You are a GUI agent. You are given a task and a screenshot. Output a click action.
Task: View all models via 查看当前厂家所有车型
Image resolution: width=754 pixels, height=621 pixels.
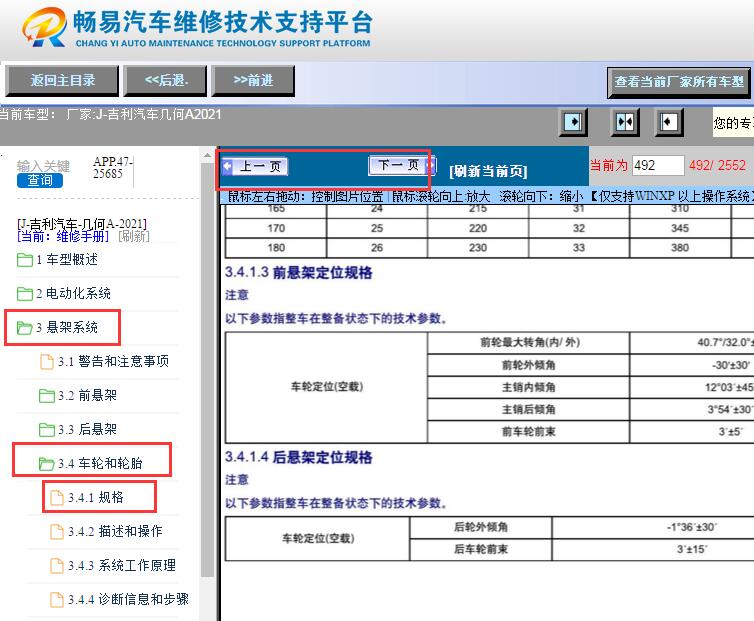pyautogui.click(x=679, y=82)
